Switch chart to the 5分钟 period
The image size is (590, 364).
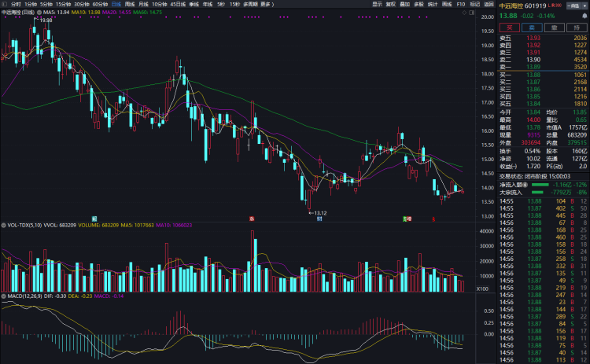pyautogui.click(x=44, y=4)
